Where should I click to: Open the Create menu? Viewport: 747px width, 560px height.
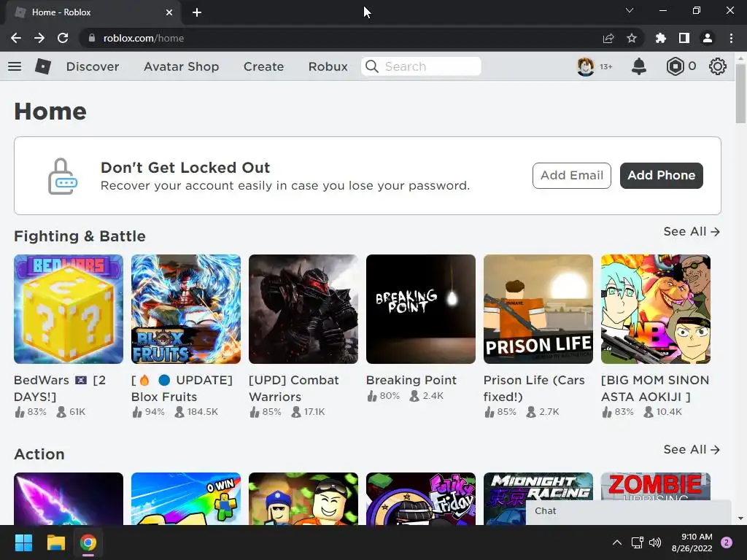coord(263,66)
